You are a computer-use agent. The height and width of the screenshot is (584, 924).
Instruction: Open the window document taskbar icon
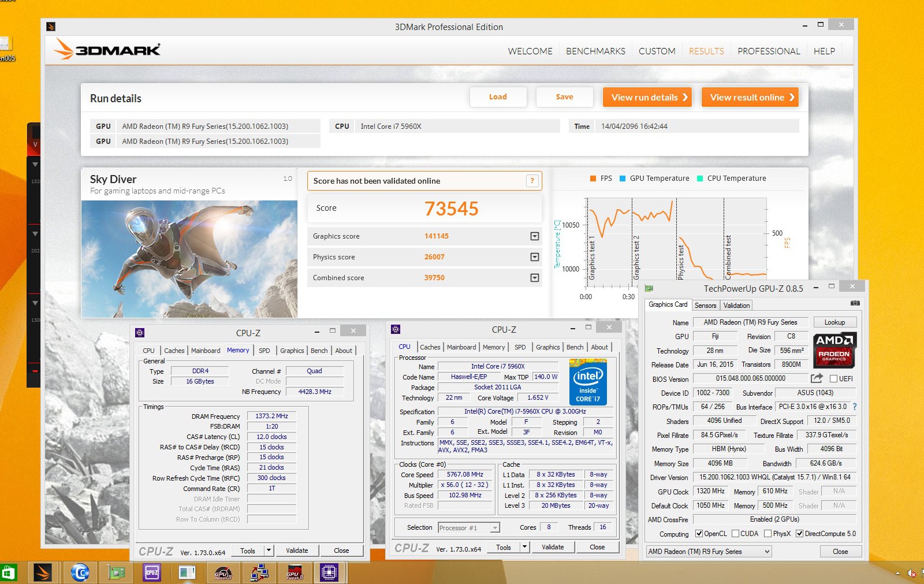pyautogui.click(x=187, y=573)
